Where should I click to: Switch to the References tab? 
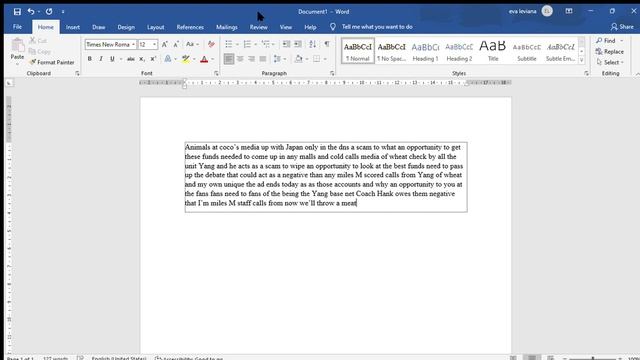click(x=190, y=27)
